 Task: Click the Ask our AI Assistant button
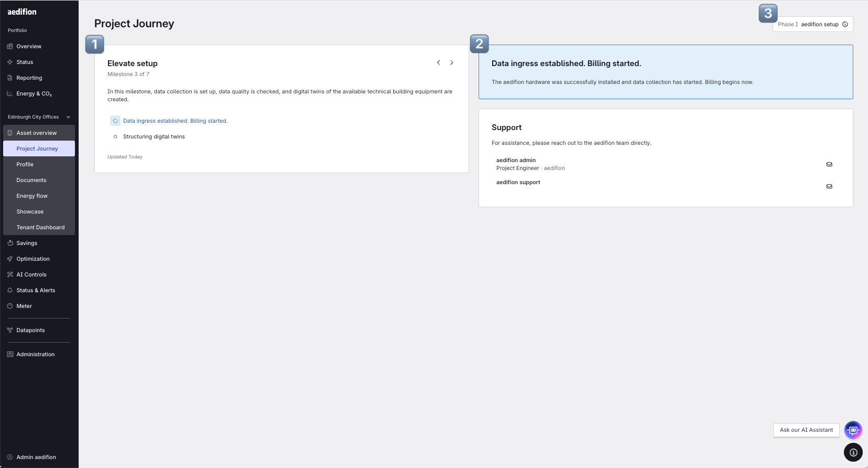pyautogui.click(x=806, y=430)
